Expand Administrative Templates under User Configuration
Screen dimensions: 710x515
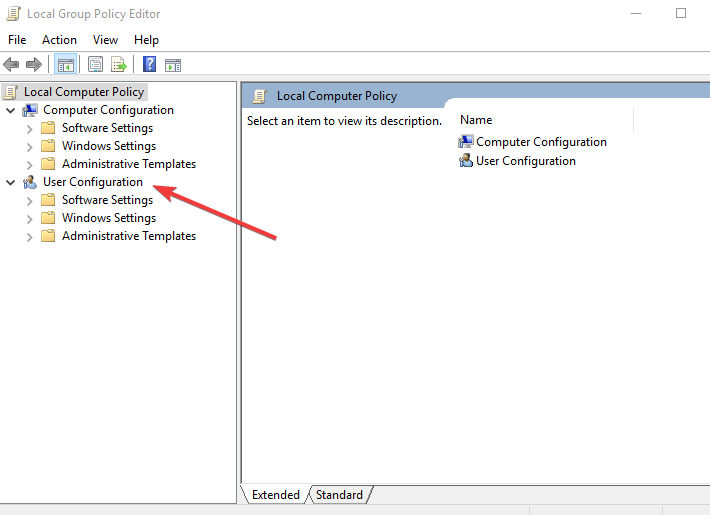tap(29, 237)
